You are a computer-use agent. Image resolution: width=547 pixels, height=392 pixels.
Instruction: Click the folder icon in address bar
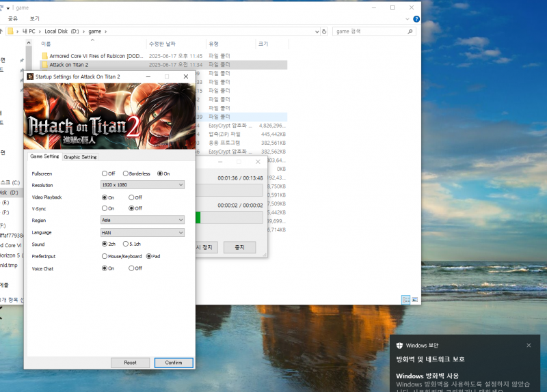point(10,31)
